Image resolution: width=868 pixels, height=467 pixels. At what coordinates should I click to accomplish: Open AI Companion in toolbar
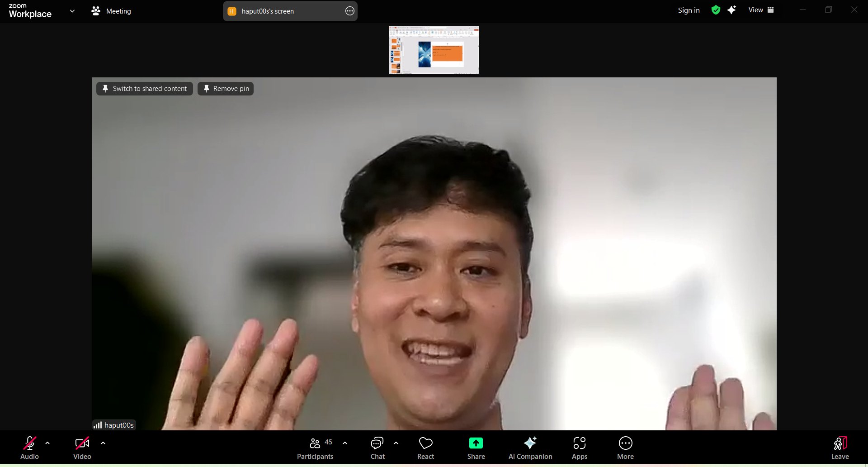(530, 448)
